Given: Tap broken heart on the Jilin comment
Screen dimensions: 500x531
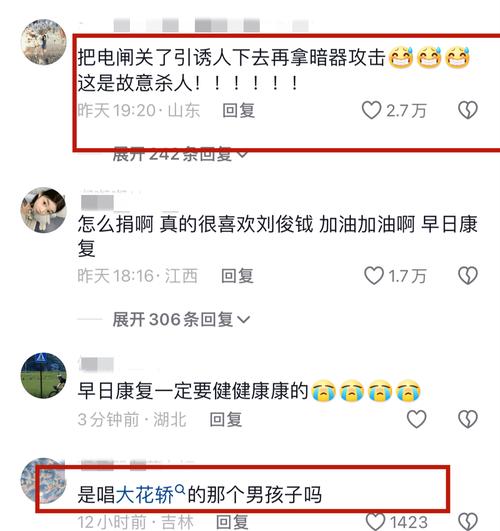Looking at the screenshot, I should point(468,522).
